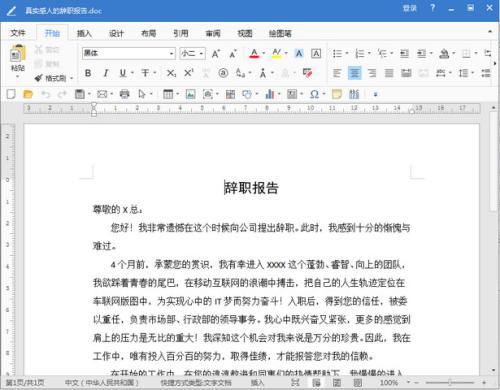Toggle italic formatting

point(106,73)
